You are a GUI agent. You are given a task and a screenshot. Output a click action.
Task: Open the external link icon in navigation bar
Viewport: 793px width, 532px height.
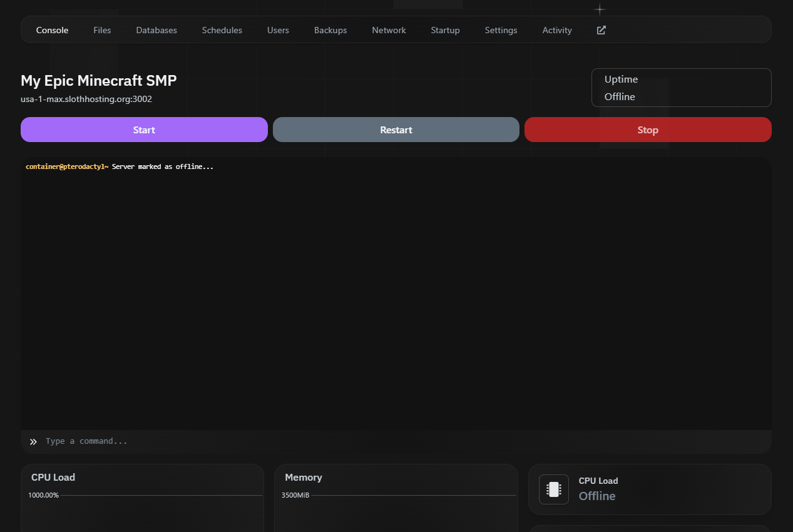point(601,30)
